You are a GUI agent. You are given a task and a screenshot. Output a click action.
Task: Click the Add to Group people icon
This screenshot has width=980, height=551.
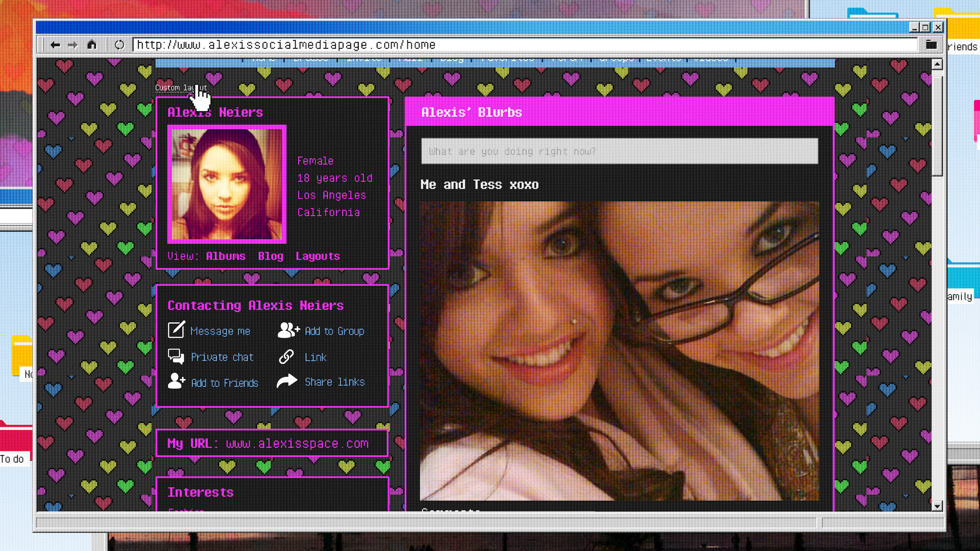tap(288, 330)
